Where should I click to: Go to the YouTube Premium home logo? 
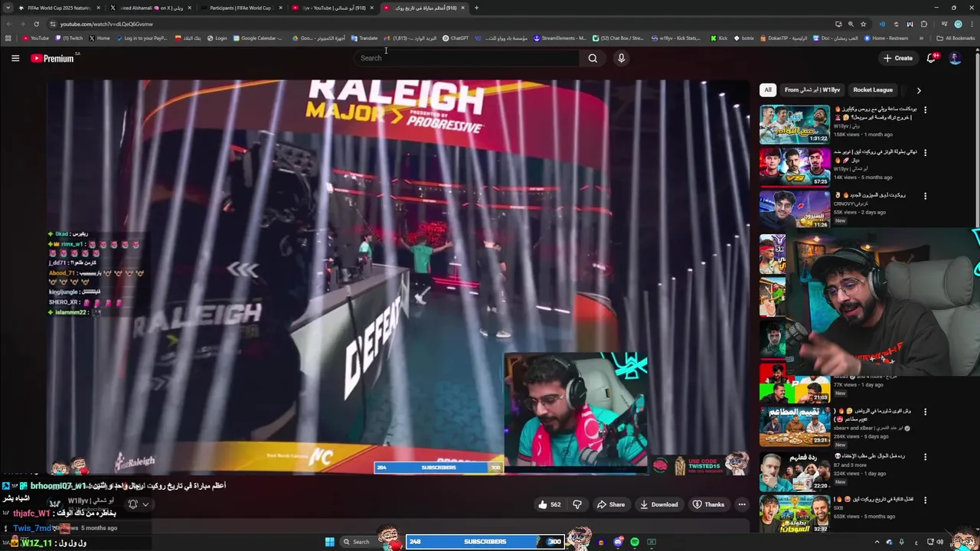point(52,58)
